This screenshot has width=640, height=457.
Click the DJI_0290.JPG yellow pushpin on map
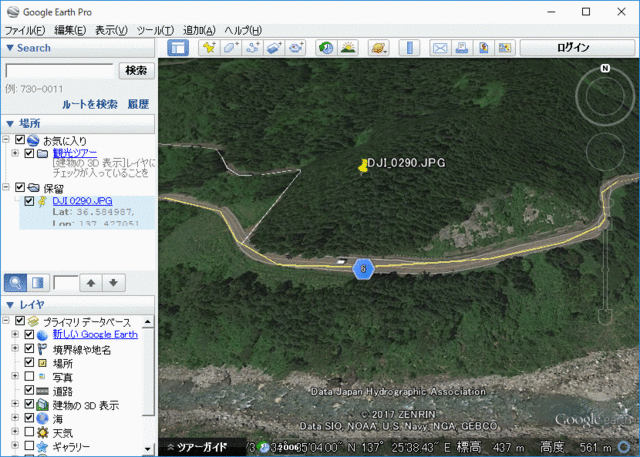362,166
